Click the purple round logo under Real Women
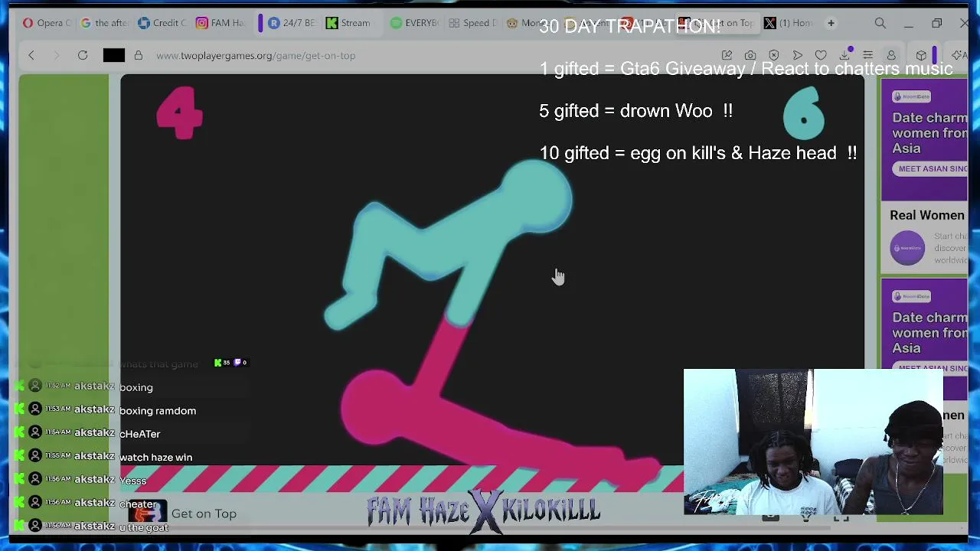The height and width of the screenshot is (551, 980). click(907, 248)
